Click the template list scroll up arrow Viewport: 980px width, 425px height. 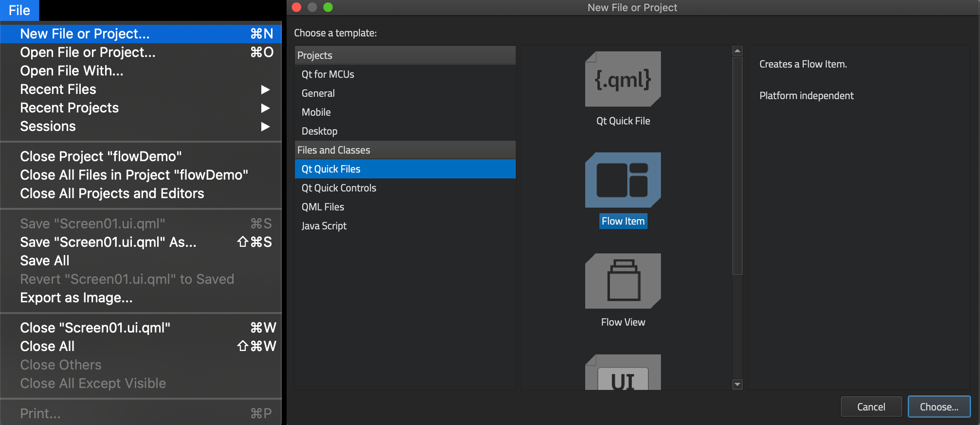click(737, 51)
